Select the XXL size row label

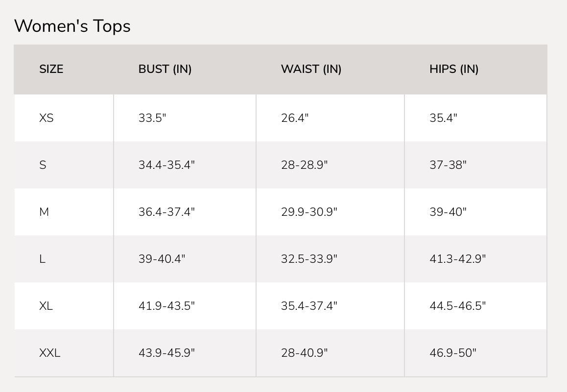[50, 353]
